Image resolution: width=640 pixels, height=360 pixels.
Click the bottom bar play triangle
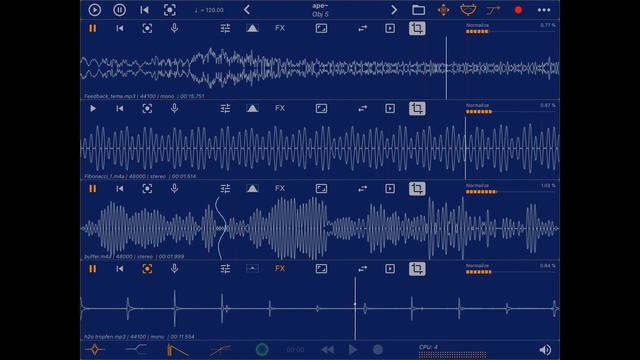tap(353, 349)
